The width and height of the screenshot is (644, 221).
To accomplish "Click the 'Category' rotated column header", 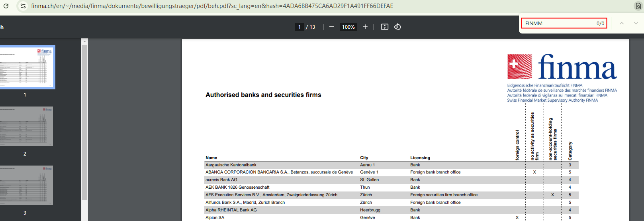I will pos(570,151).
